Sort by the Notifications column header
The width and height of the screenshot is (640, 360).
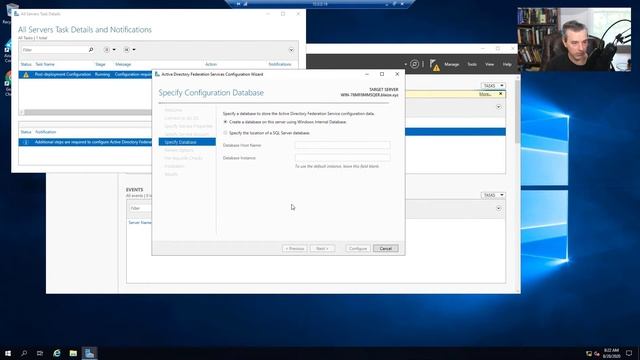click(280, 64)
